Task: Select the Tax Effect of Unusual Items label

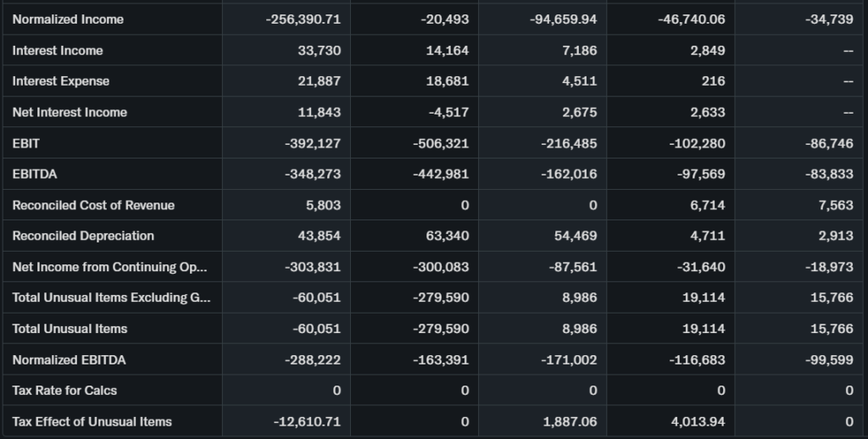Action: click(x=92, y=422)
